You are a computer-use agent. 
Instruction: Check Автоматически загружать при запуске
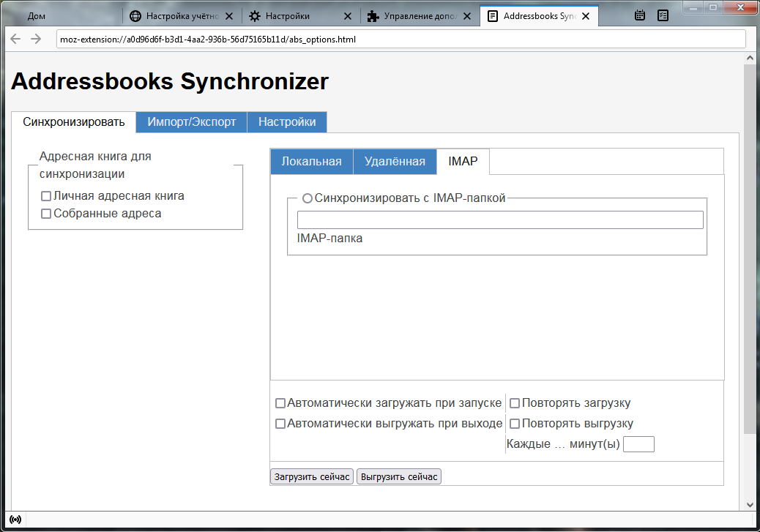pyautogui.click(x=280, y=402)
